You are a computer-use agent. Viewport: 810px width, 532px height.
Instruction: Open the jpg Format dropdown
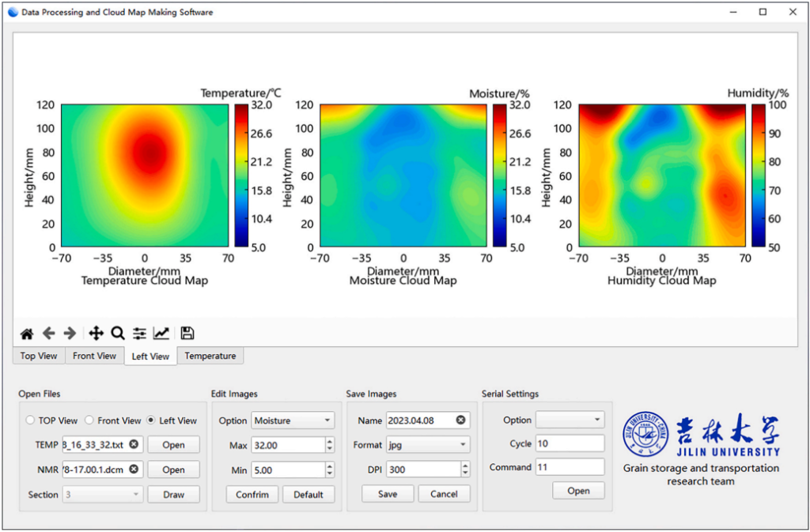(x=428, y=445)
